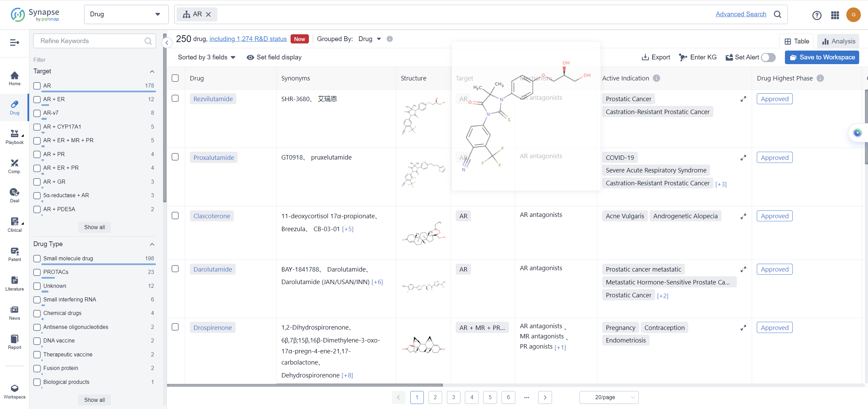Open Advanced Search
Viewport: 868px width, 409px height.
point(741,14)
